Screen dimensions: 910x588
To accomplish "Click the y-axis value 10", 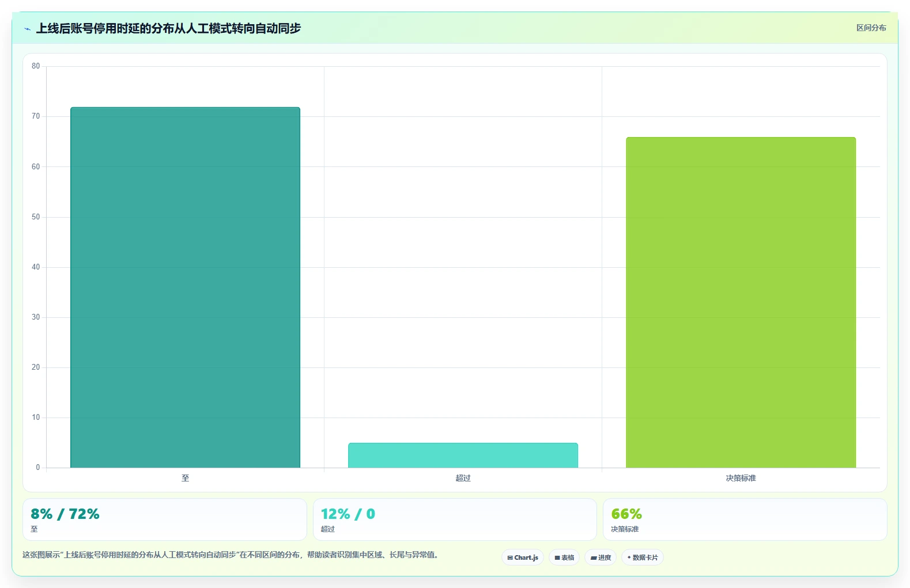I will click(x=36, y=418).
